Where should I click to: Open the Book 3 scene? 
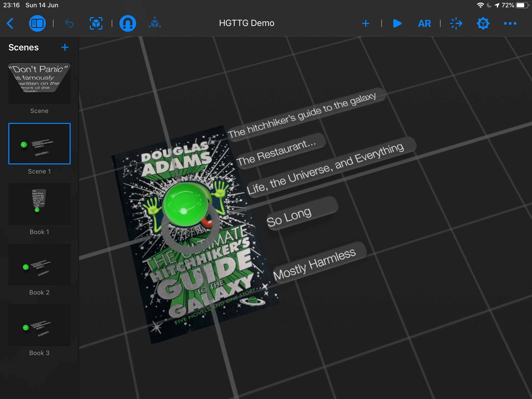[x=39, y=325]
